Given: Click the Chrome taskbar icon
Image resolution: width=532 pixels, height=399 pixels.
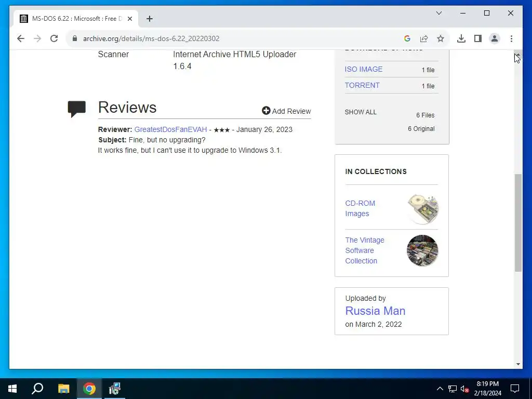Looking at the screenshot, I should click(89, 389).
